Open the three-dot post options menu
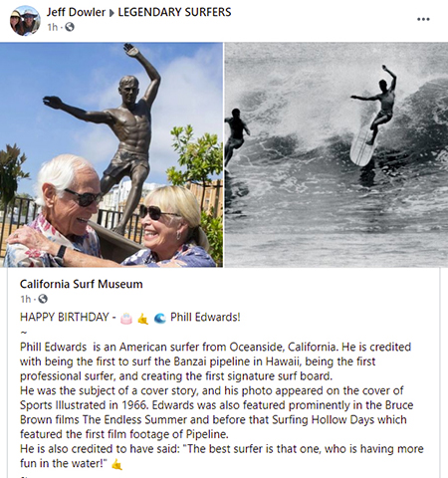448x478 pixels. click(423, 19)
